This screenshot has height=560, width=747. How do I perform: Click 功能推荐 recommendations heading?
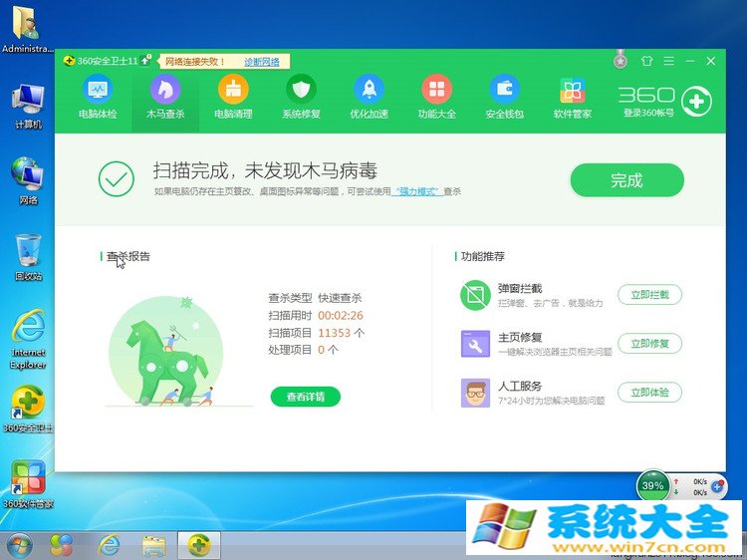tap(483, 256)
